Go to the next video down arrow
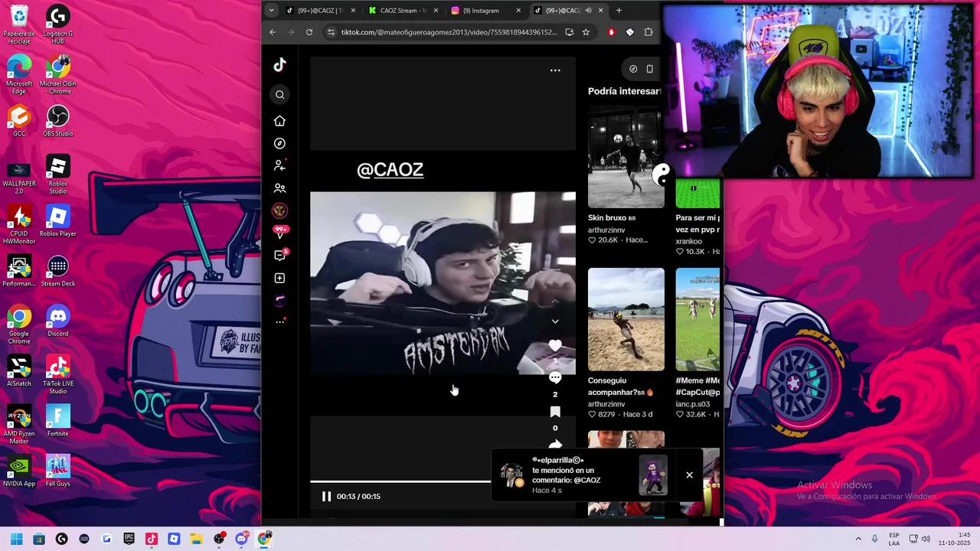 [x=555, y=321]
